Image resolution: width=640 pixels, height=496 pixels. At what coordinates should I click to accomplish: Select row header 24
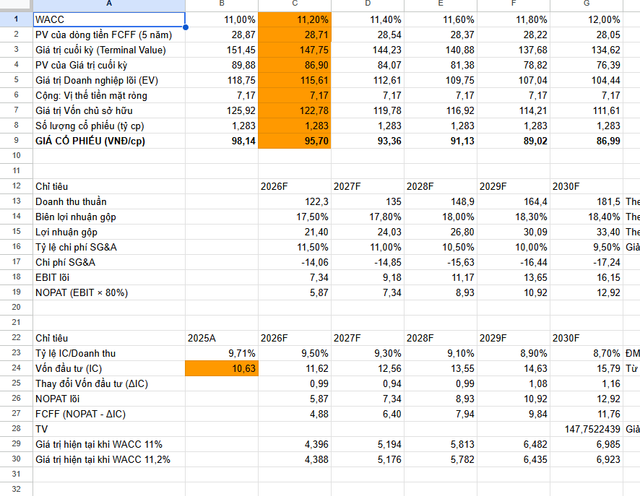click(16, 369)
